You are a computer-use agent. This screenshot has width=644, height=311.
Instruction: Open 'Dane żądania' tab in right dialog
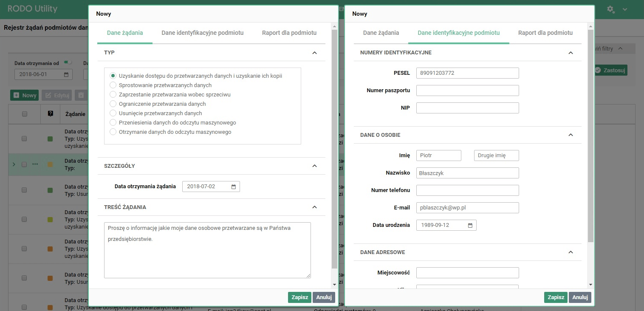click(381, 33)
